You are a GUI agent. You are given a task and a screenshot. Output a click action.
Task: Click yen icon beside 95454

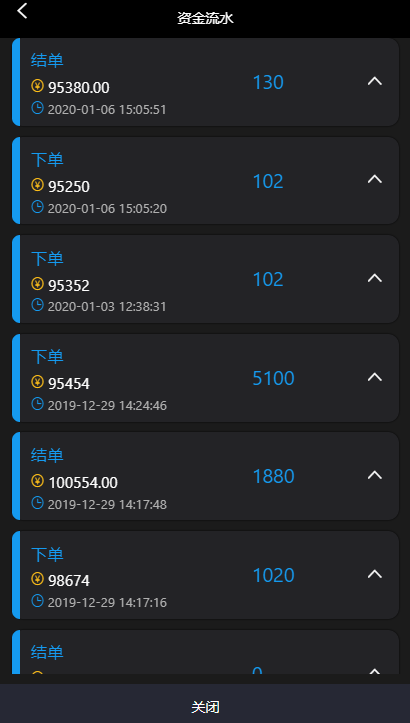click(x=37, y=382)
